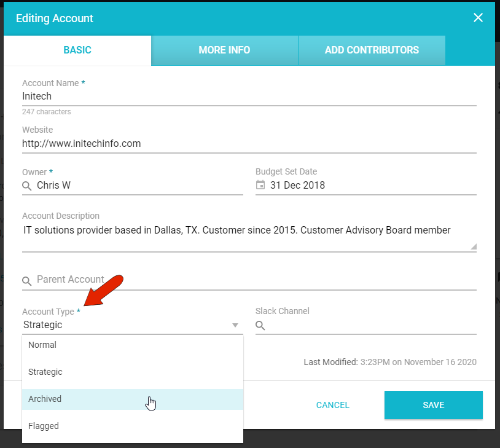The image size is (500, 448).
Task: Click the search icon in the Slack Channel field
Action: point(260,326)
